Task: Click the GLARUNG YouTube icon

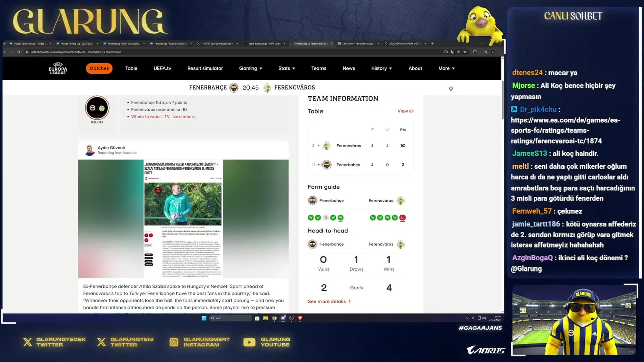Action: tap(249, 342)
